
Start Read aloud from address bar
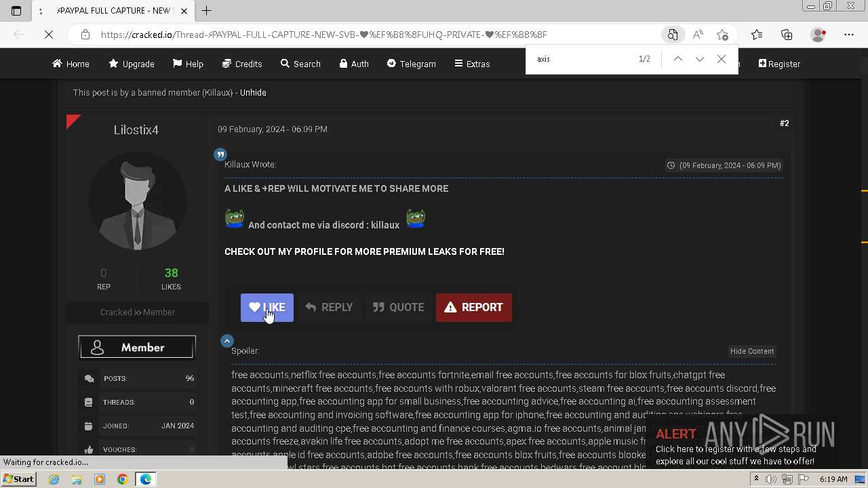coord(697,35)
